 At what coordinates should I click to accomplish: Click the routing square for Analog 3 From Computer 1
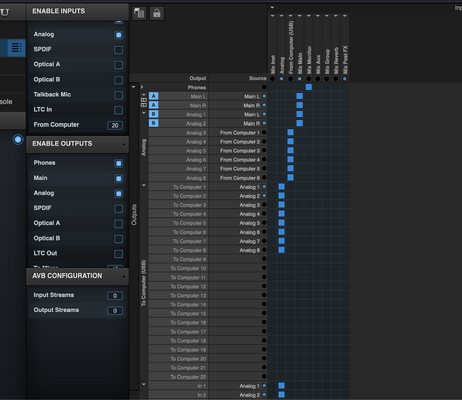tap(290, 132)
